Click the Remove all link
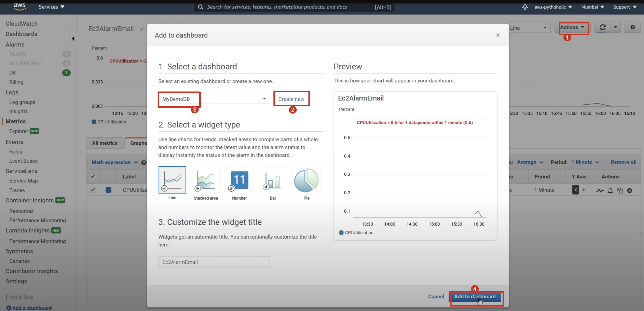Viewport: 644px width, 311px height. [x=623, y=162]
